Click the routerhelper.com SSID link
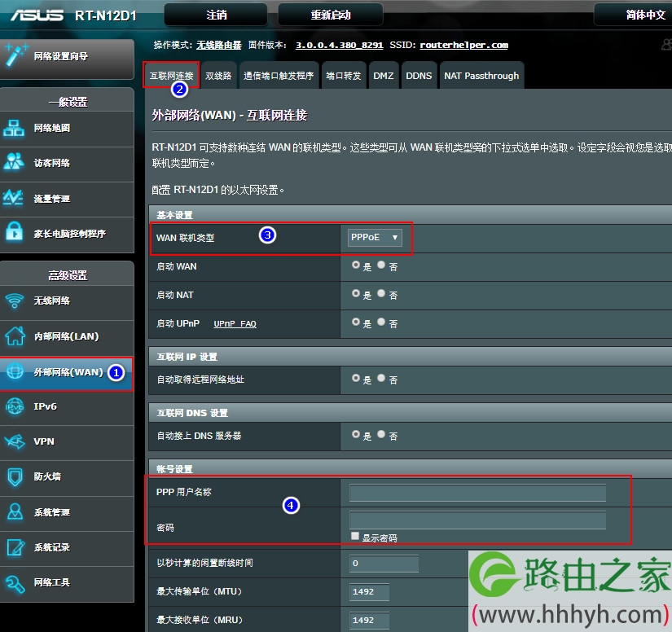Viewport: 672px width, 632px height. [x=463, y=45]
